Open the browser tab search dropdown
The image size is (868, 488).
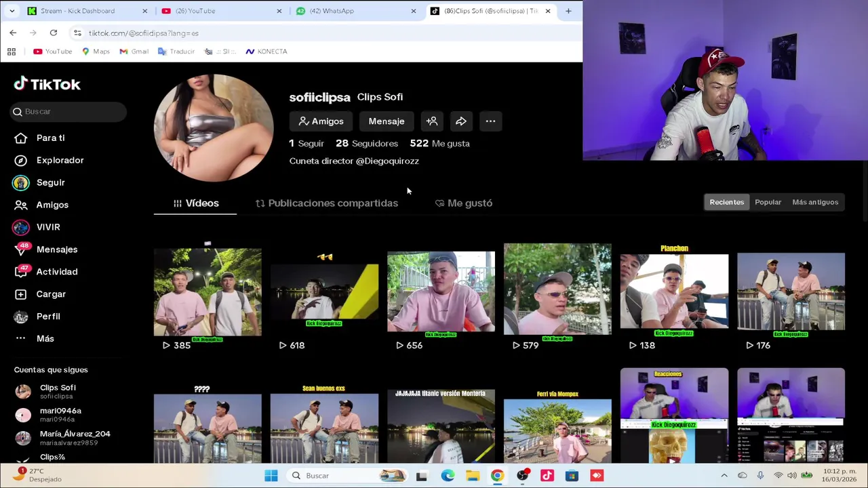(12, 11)
